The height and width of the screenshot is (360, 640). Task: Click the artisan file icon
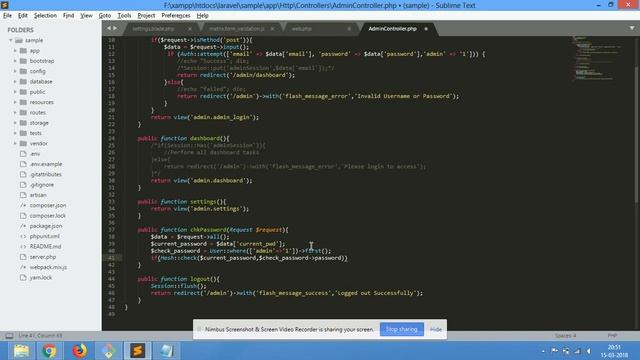[23, 195]
